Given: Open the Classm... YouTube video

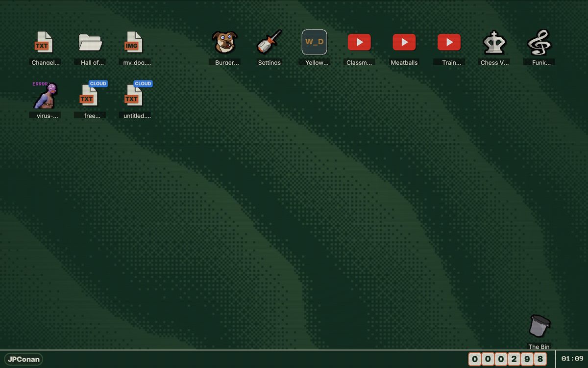Looking at the screenshot, I should pyautogui.click(x=359, y=42).
